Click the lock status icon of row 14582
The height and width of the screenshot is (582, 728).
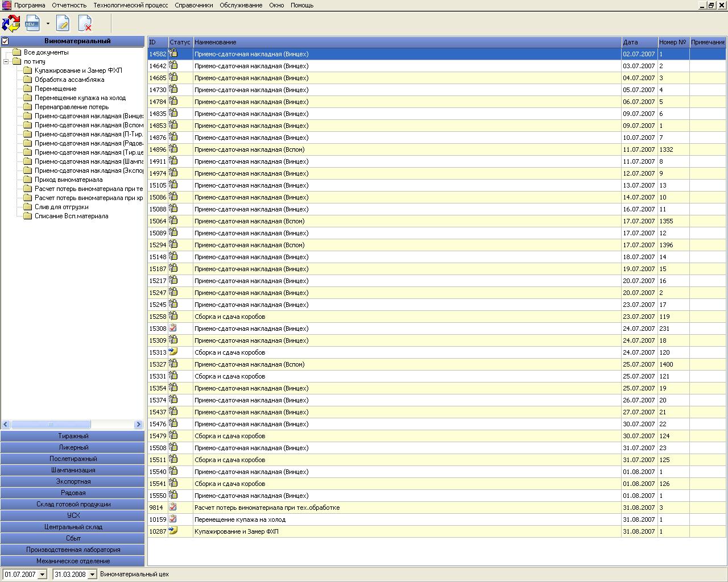173,54
